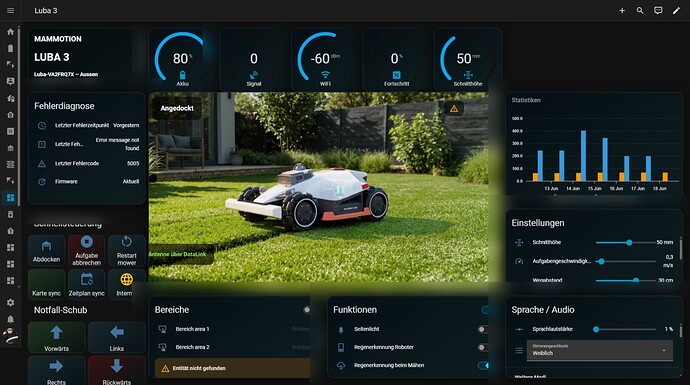Open the hamburger sidebar menu

click(11, 11)
